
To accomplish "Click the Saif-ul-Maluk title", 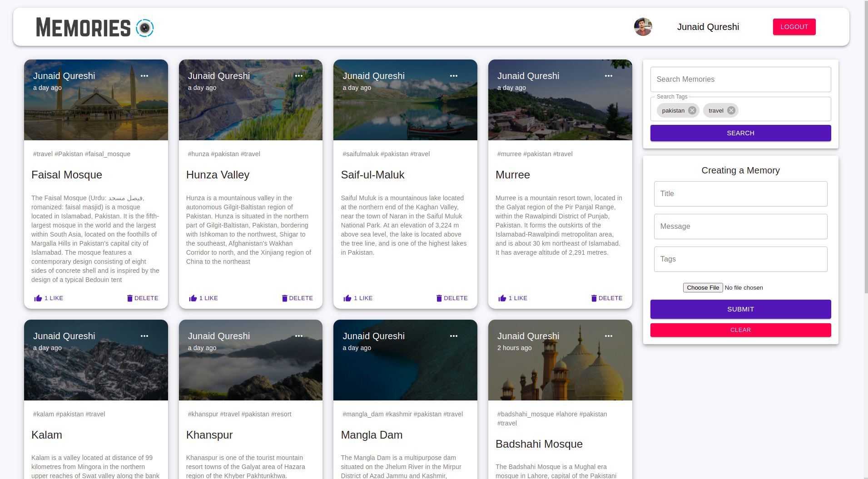I will (x=372, y=175).
